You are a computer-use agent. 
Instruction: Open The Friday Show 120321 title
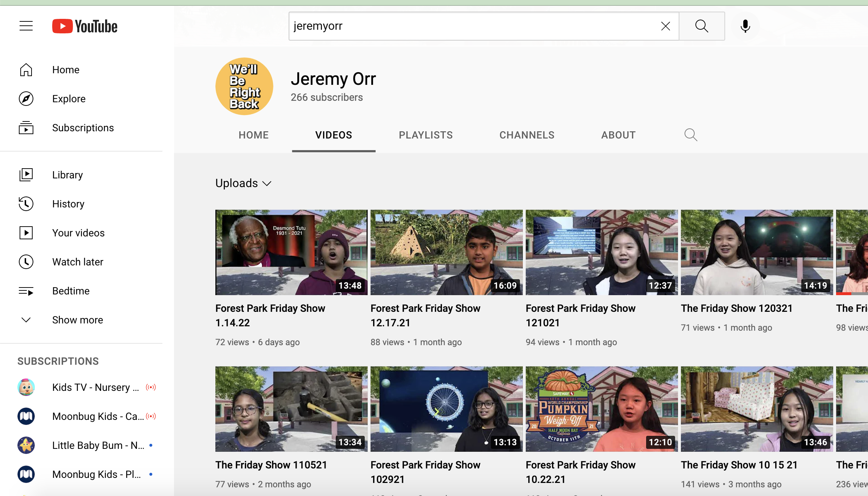point(736,308)
